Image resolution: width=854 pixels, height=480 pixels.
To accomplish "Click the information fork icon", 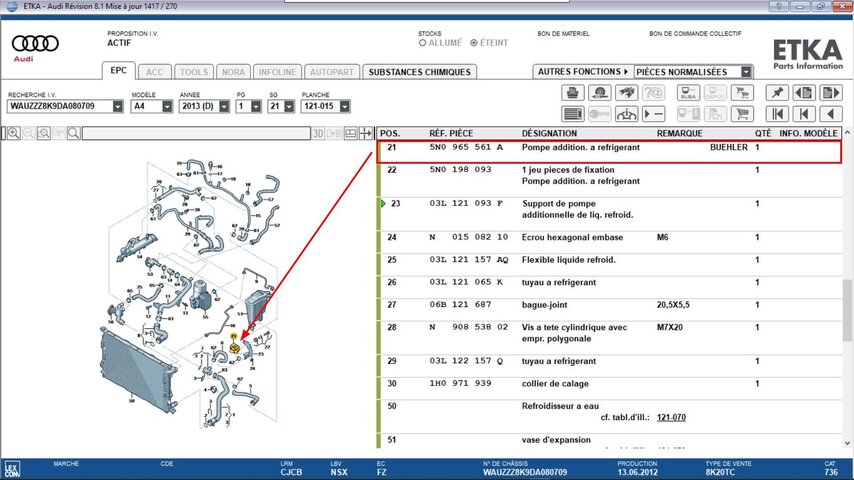I will [626, 114].
